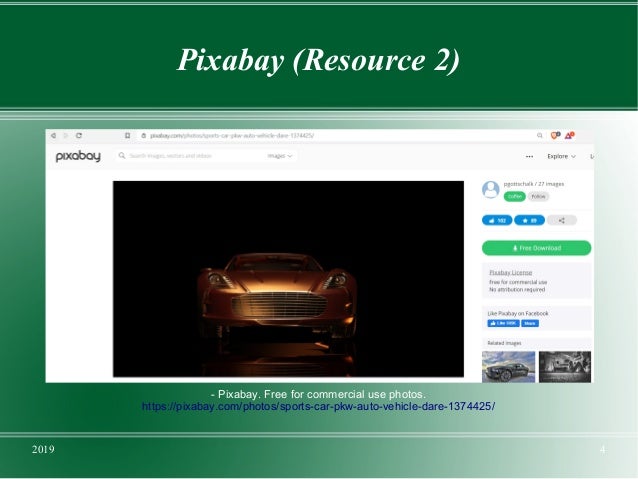Click the browser back arrow
The width and height of the screenshot is (638, 479).
[x=53, y=136]
